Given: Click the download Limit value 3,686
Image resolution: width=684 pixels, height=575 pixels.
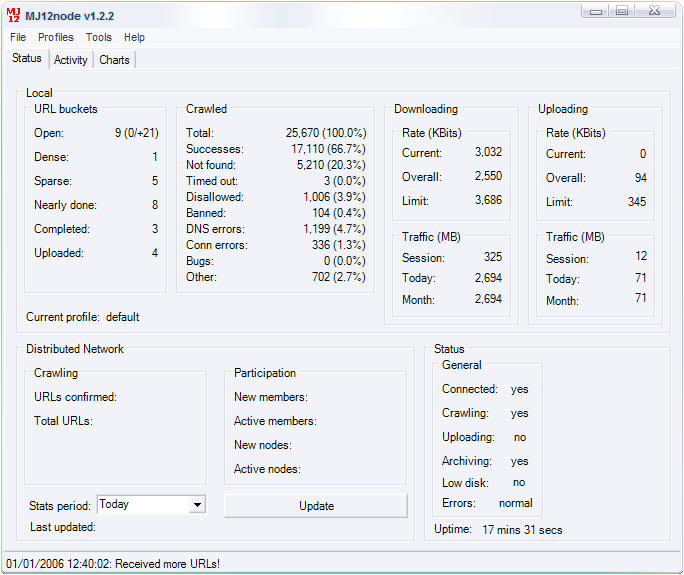Looking at the screenshot, I should point(489,200).
